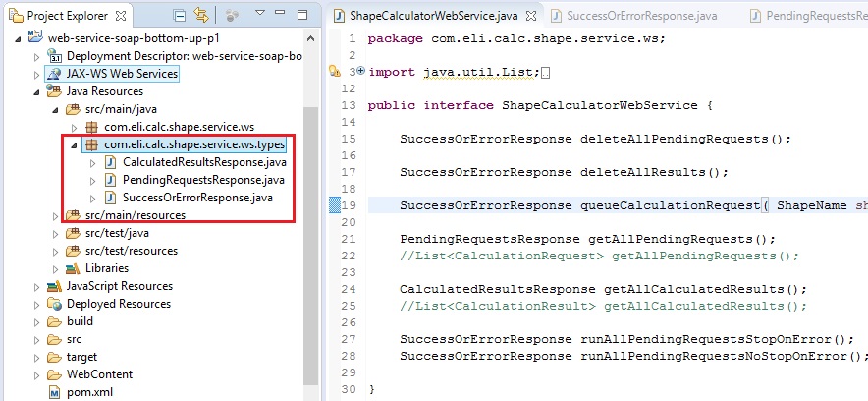Select the target folder row

point(81,357)
